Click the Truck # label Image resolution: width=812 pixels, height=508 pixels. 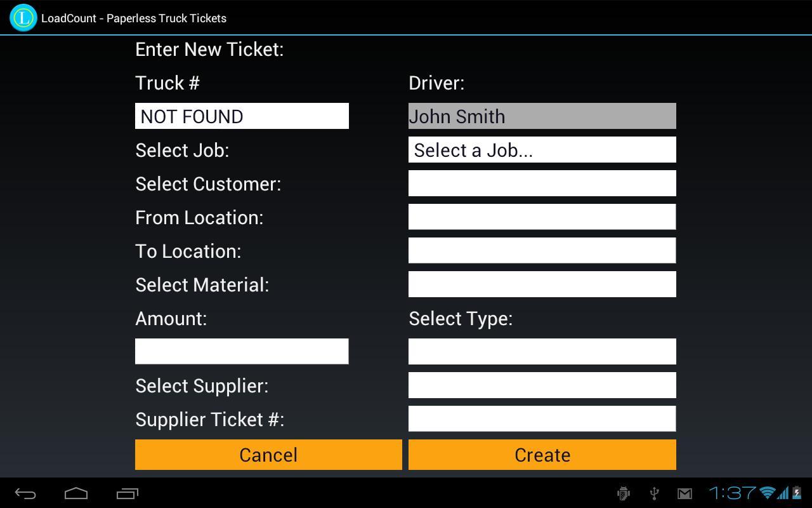pyautogui.click(x=167, y=83)
